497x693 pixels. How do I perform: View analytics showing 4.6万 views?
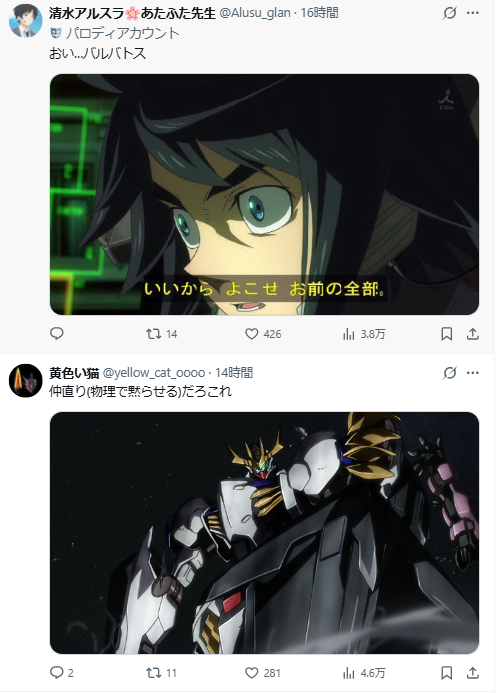tap(364, 673)
